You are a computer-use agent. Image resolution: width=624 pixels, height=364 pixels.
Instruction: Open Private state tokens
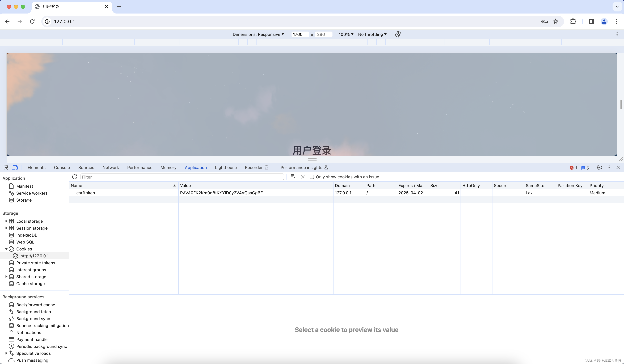(x=36, y=263)
